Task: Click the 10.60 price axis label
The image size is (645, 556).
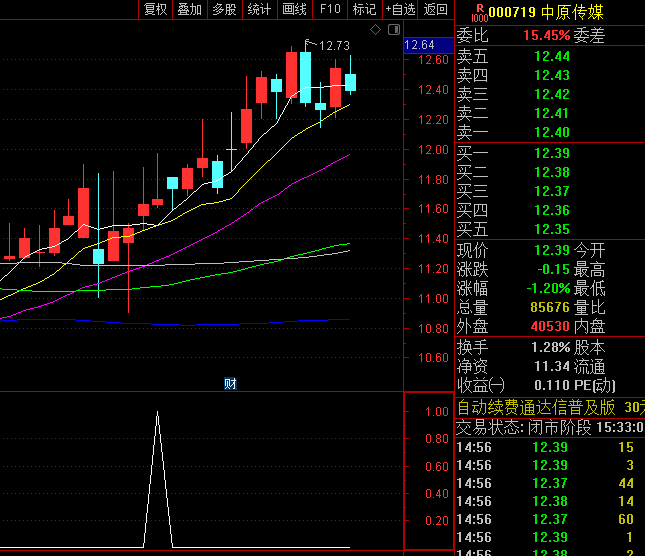Action: coord(433,358)
